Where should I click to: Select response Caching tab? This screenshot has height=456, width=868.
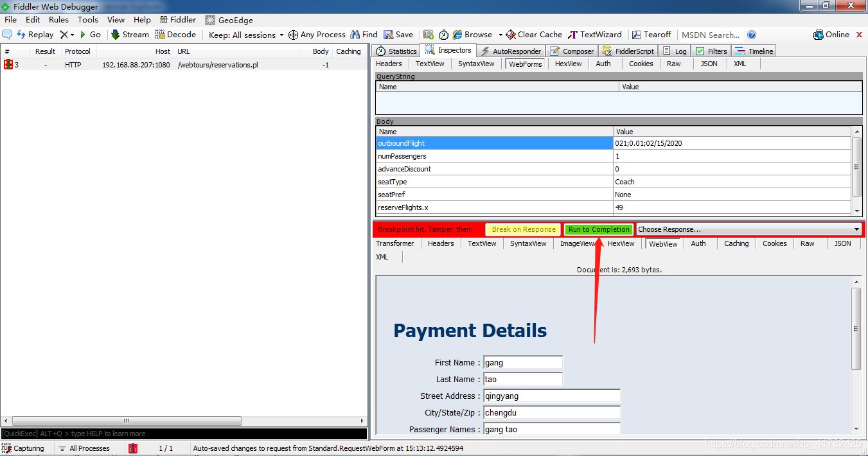736,243
